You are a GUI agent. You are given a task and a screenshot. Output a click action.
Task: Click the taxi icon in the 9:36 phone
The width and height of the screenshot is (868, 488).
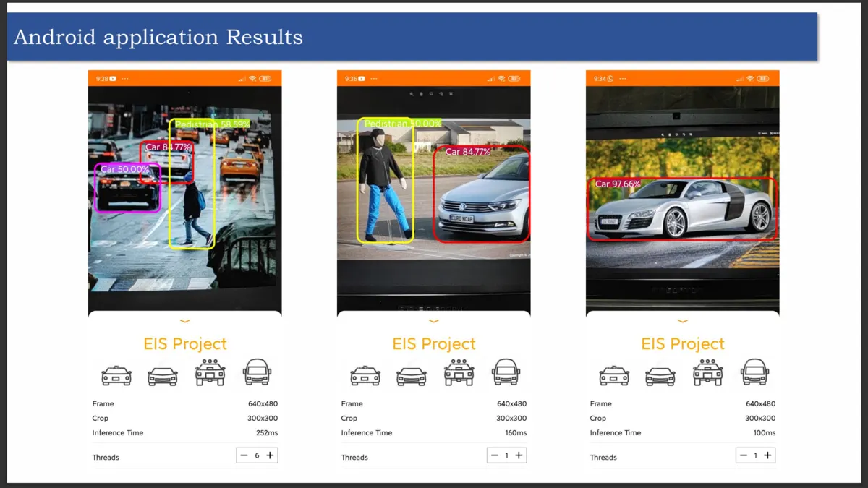365,375
